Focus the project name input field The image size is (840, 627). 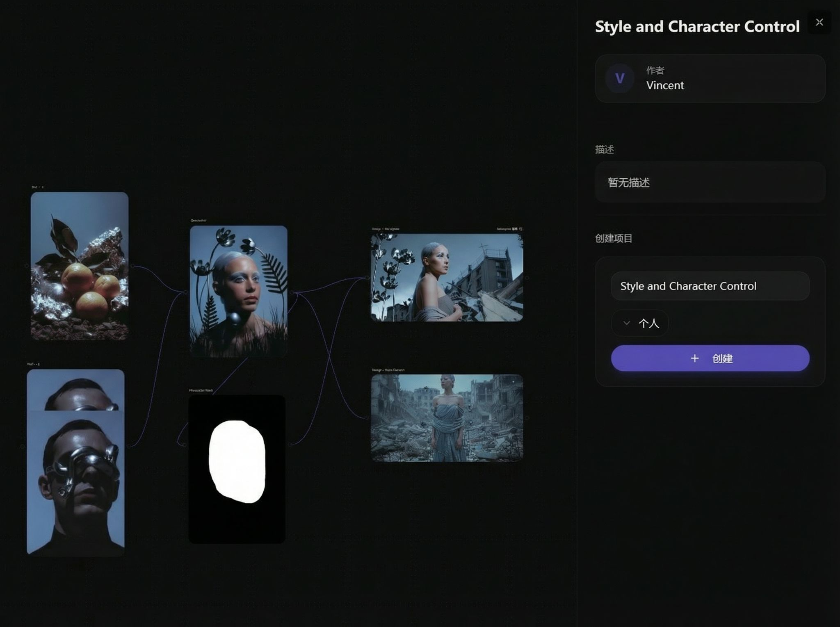[x=710, y=286]
